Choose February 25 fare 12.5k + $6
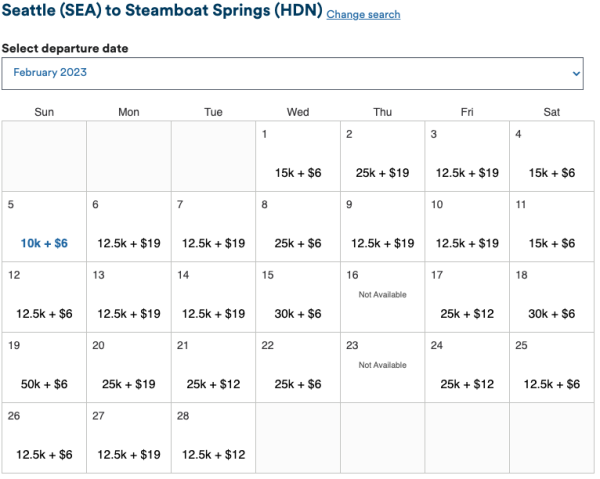This screenshot has height=479, width=600. [x=551, y=384]
